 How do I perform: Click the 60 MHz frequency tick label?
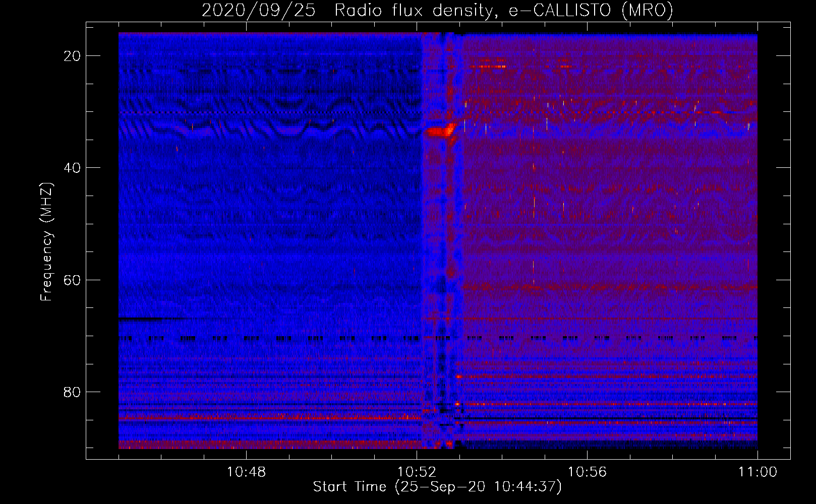pos(72,280)
